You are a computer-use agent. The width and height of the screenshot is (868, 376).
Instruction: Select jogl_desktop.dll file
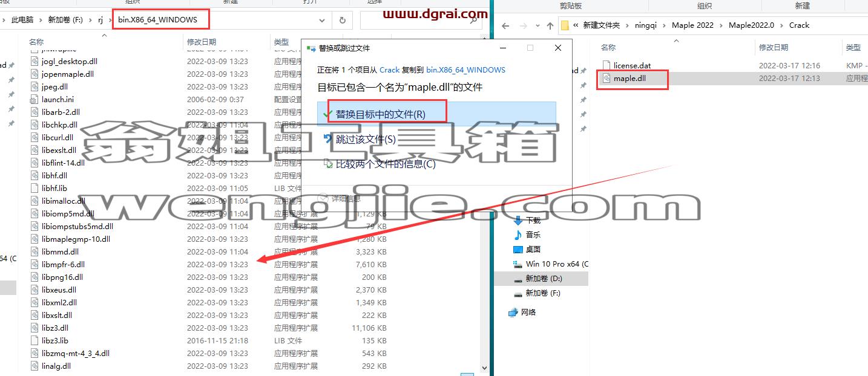[x=69, y=61]
